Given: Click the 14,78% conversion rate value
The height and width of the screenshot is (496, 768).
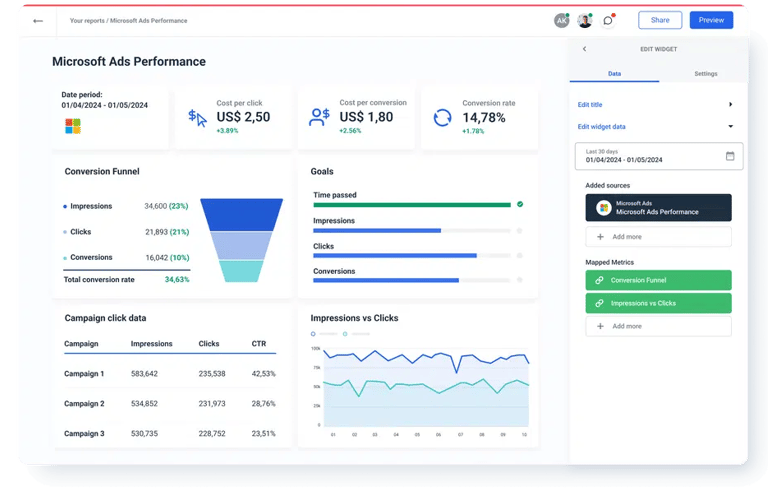Looking at the screenshot, I should coord(484,118).
